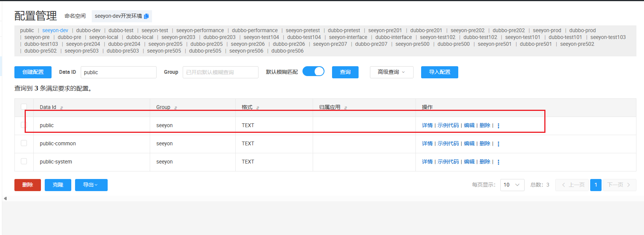Open the 导出 export dropdown
The image size is (644, 235).
91,185
